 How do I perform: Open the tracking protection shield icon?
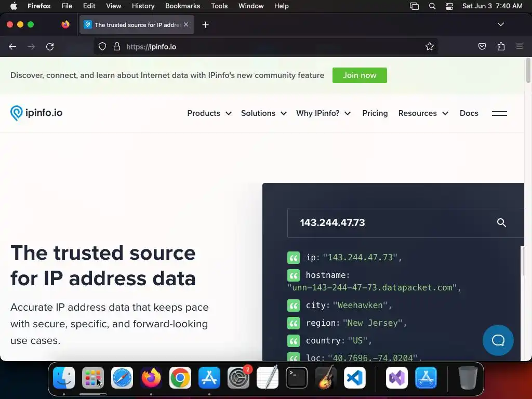[x=102, y=46]
